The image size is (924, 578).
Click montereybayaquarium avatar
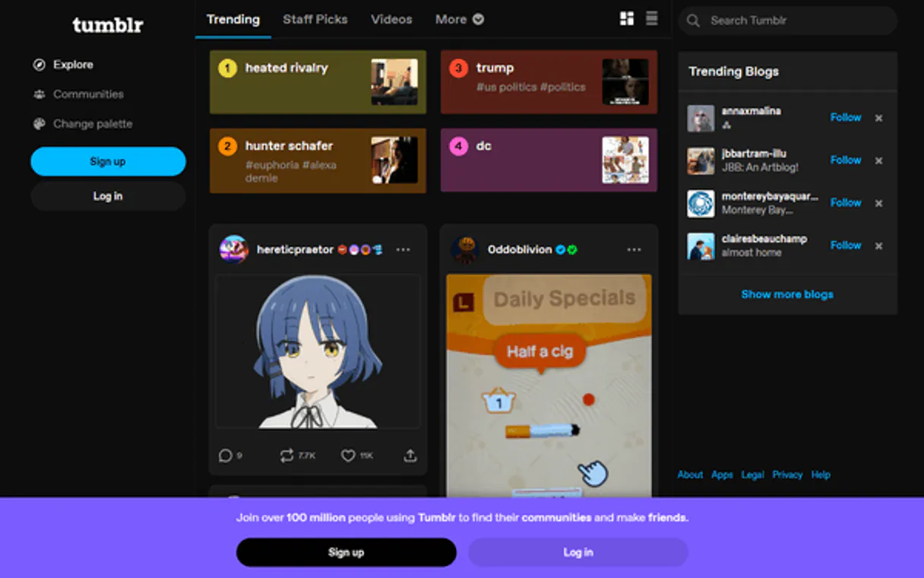coord(701,203)
